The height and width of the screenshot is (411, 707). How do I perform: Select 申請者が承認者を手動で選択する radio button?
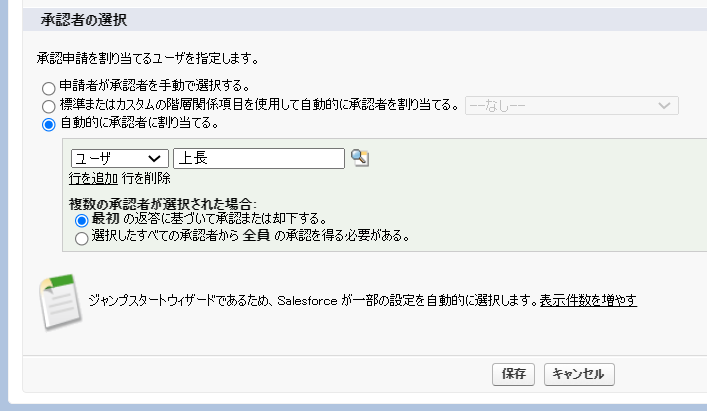pyautogui.click(x=49, y=88)
